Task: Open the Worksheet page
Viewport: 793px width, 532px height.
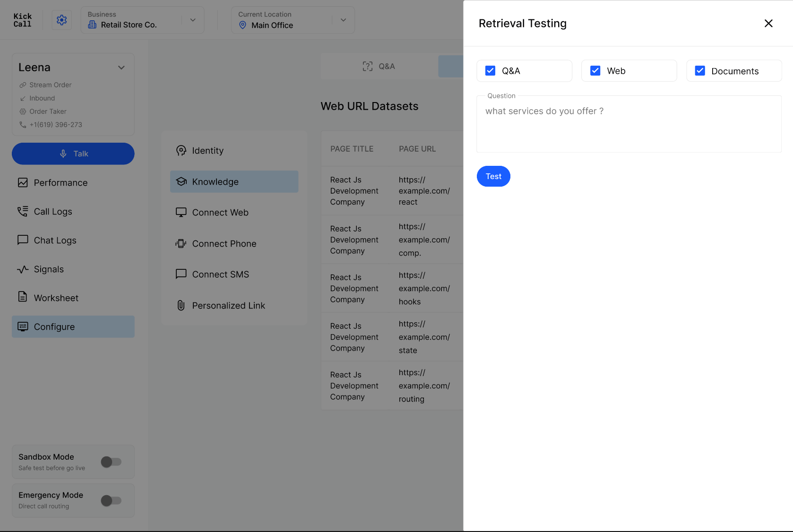Action: click(x=73, y=298)
